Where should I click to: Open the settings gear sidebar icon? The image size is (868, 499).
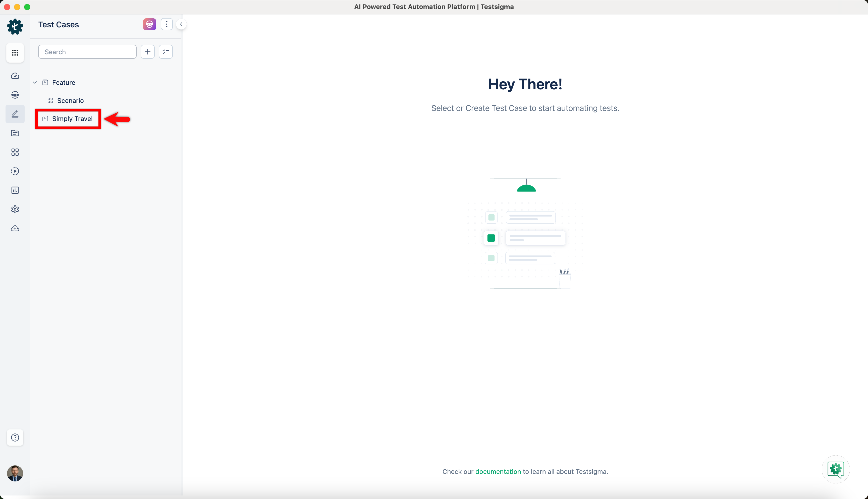(x=15, y=209)
